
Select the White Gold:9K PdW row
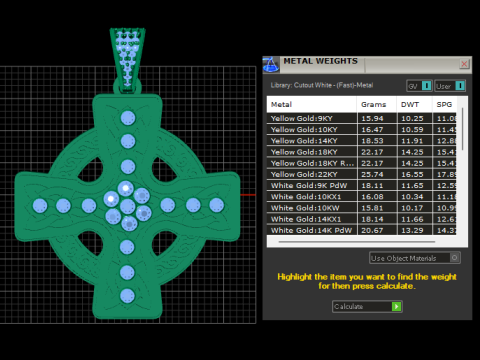(361, 186)
